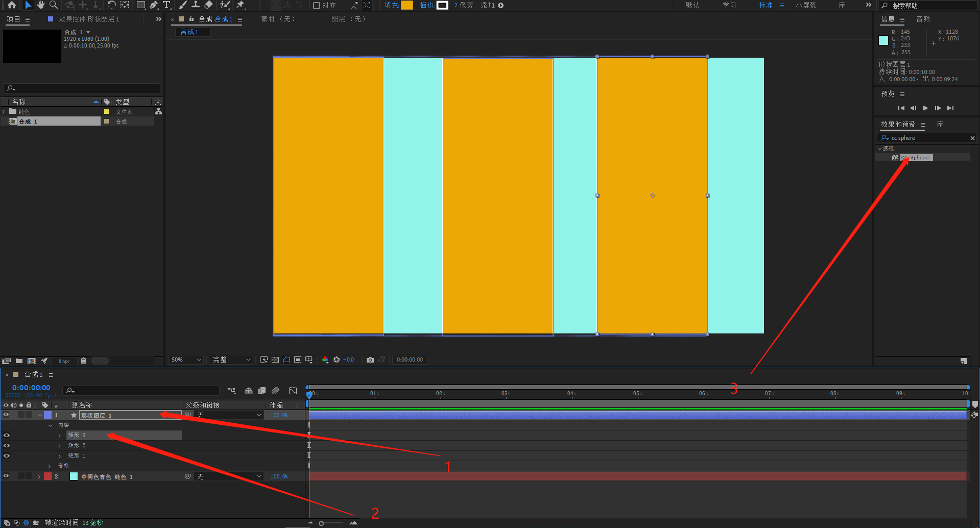
Task: Click the Play button in preview panel
Action: [925, 108]
